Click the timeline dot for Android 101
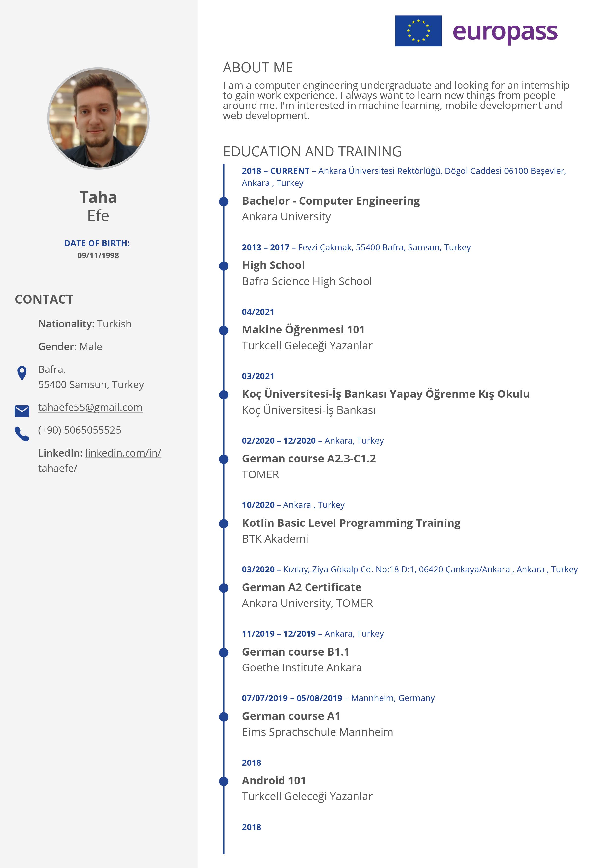Screen dimensions: 614x868 click(224, 781)
